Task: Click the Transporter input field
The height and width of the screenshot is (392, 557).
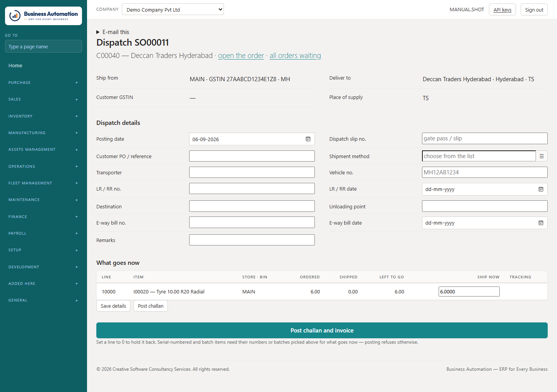Action: [252, 172]
